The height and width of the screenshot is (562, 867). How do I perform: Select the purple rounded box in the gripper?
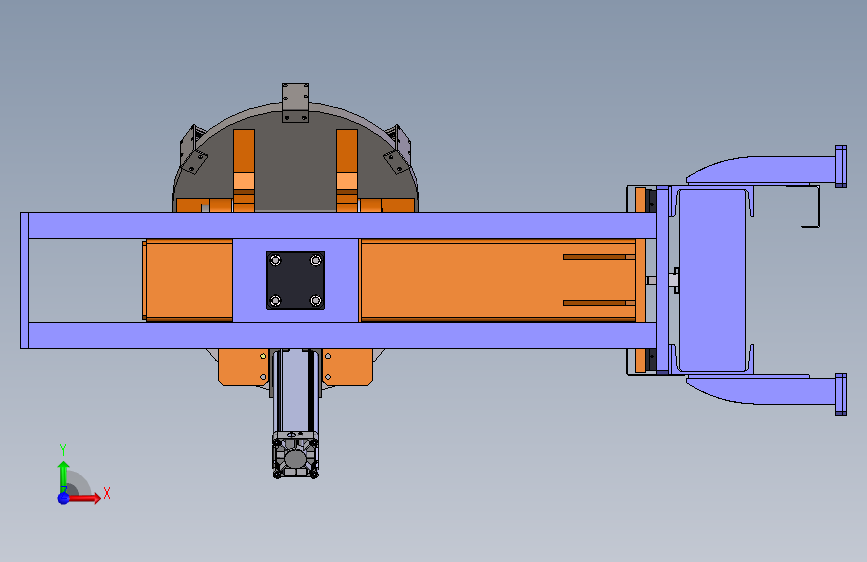712,280
